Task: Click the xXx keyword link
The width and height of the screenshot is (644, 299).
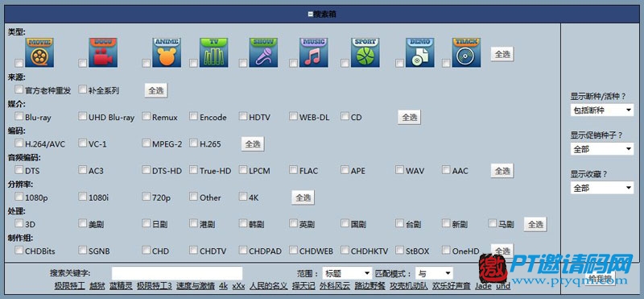Action: point(238,286)
